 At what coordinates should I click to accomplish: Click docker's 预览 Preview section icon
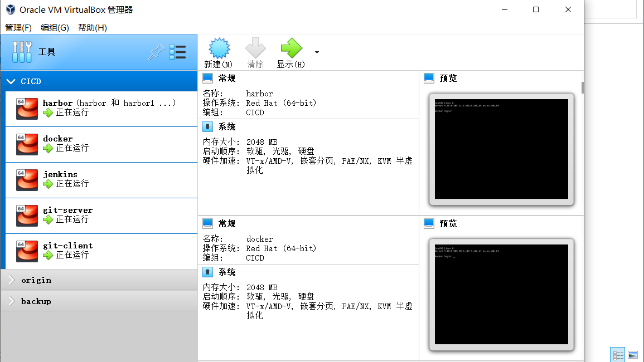point(429,223)
